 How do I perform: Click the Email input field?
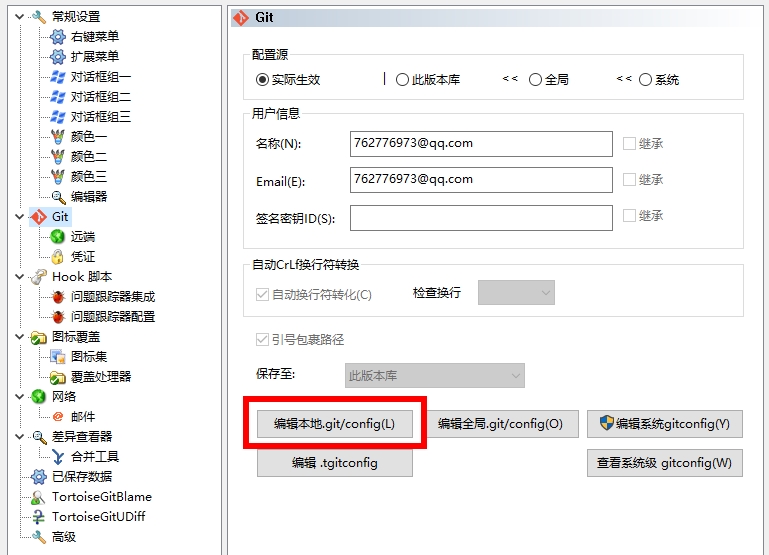(481, 180)
